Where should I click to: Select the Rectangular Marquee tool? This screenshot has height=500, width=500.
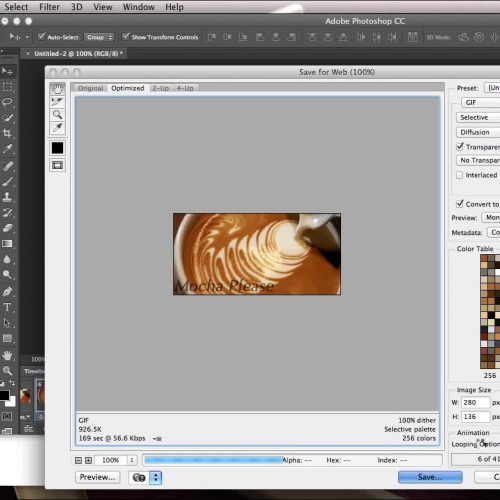pyautogui.click(x=7, y=87)
